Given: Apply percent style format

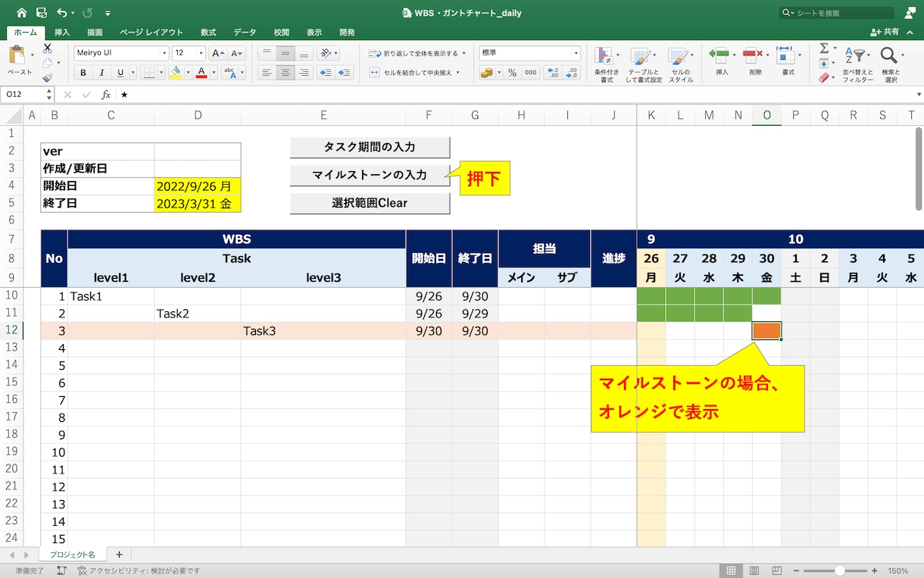Looking at the screenshot, I should pyautogui.click(x=512, y=73).
